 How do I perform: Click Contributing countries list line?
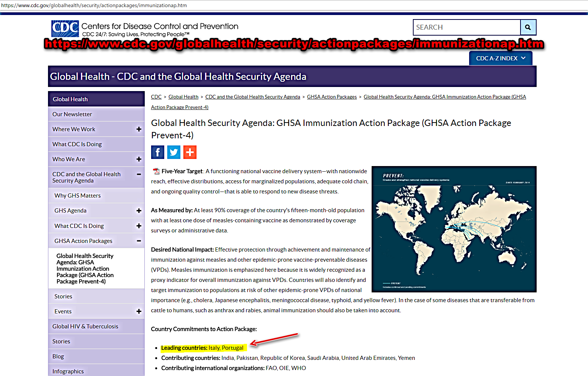(x=288, y=358)
